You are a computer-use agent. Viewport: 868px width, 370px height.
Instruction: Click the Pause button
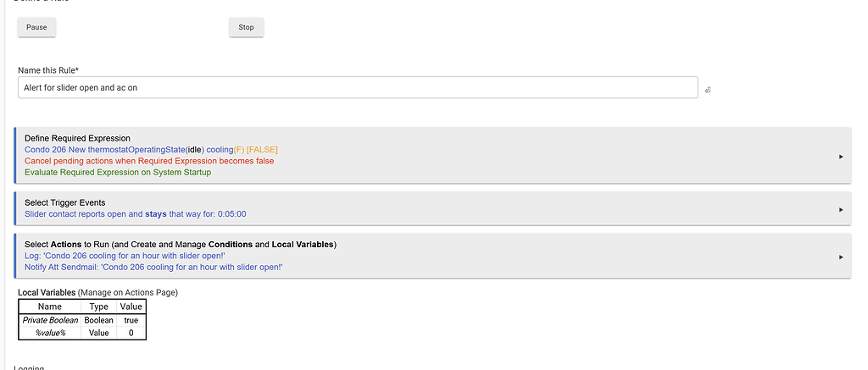36,27
